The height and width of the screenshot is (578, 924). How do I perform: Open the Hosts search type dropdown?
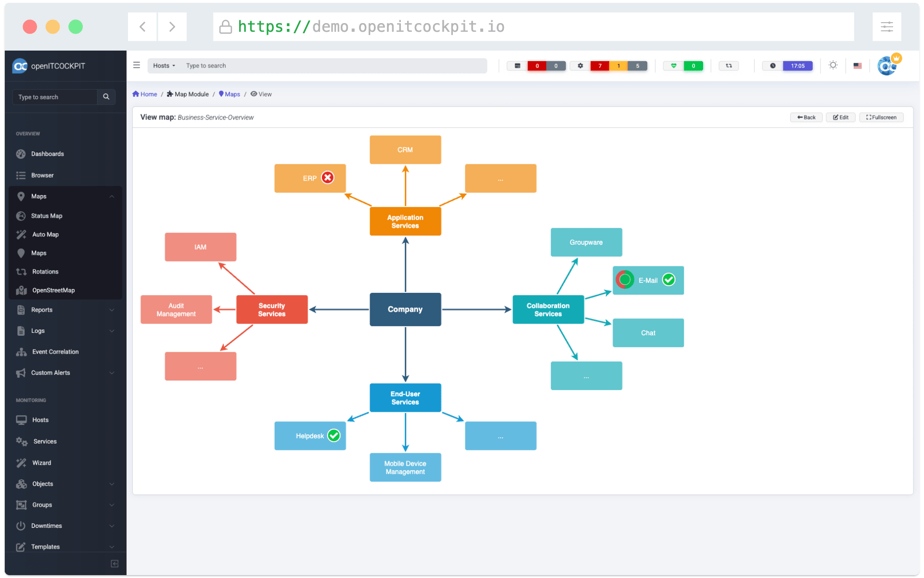click(164, 66)
